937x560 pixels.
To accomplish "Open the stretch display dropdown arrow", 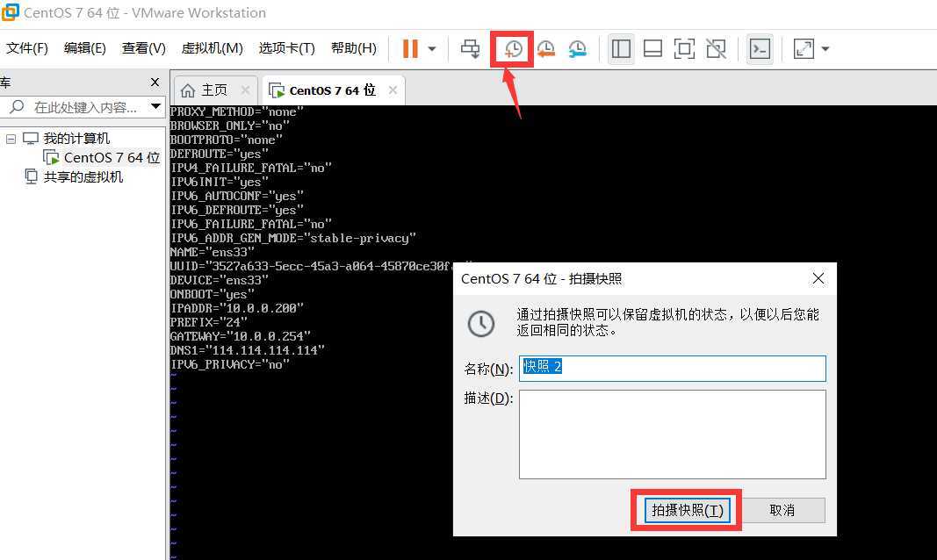I will 825,49.
